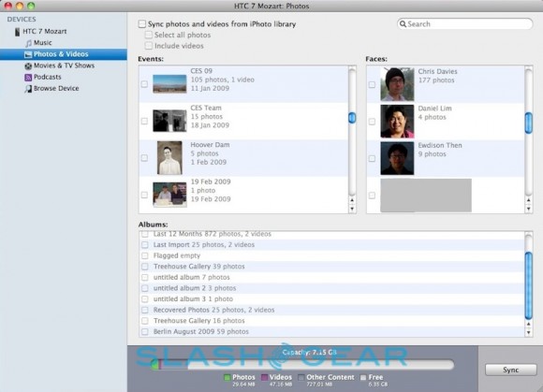Screen dimensions: 543x392
Task: Check the Daniel Lim face checkbox
Action: click(372, 122)
